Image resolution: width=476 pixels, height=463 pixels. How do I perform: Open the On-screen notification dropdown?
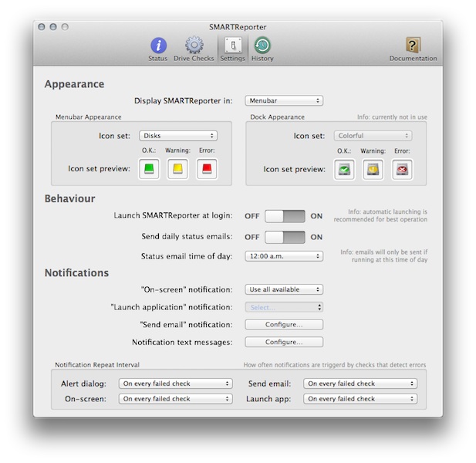point(284,289)
